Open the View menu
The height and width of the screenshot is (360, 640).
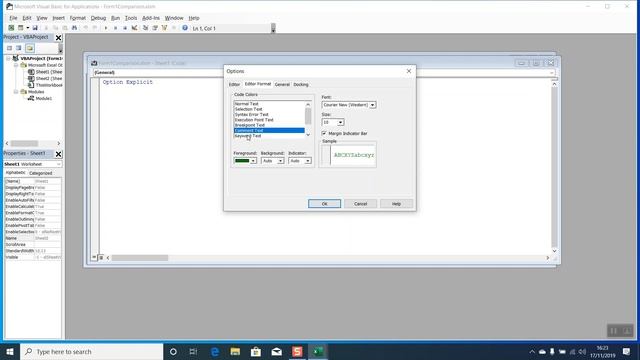pos(42,18)
